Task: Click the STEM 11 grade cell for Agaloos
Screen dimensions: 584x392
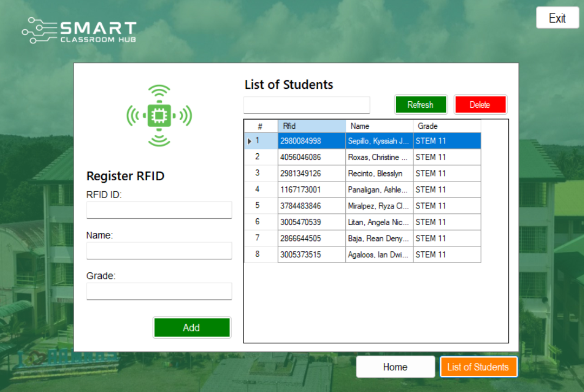Action: (x=447, y=255)
